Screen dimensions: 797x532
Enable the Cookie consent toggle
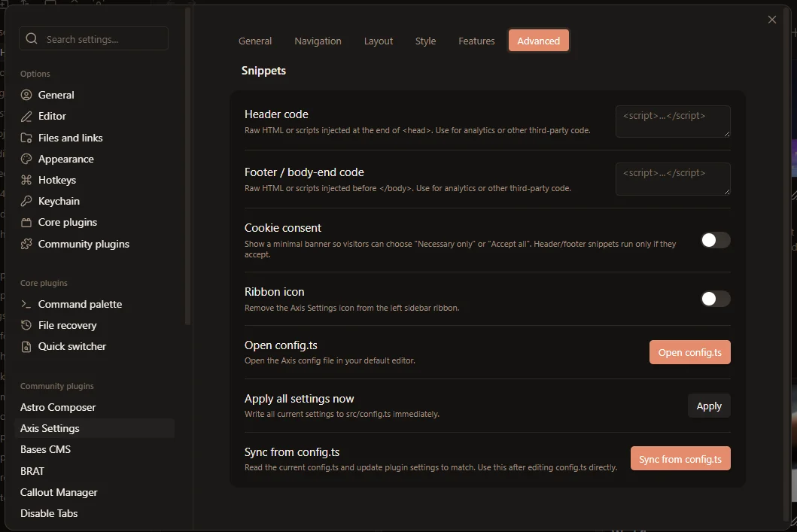pos(716,240)
